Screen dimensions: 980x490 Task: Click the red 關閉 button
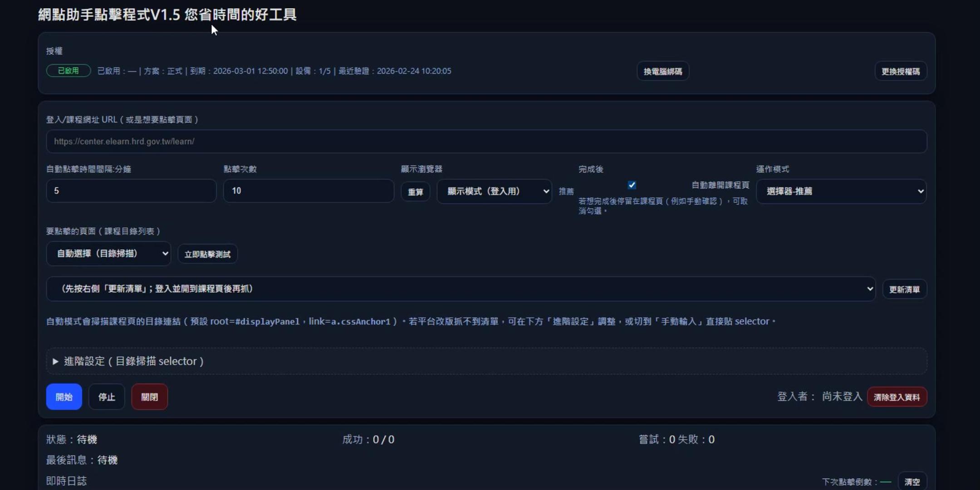[149, 397]
